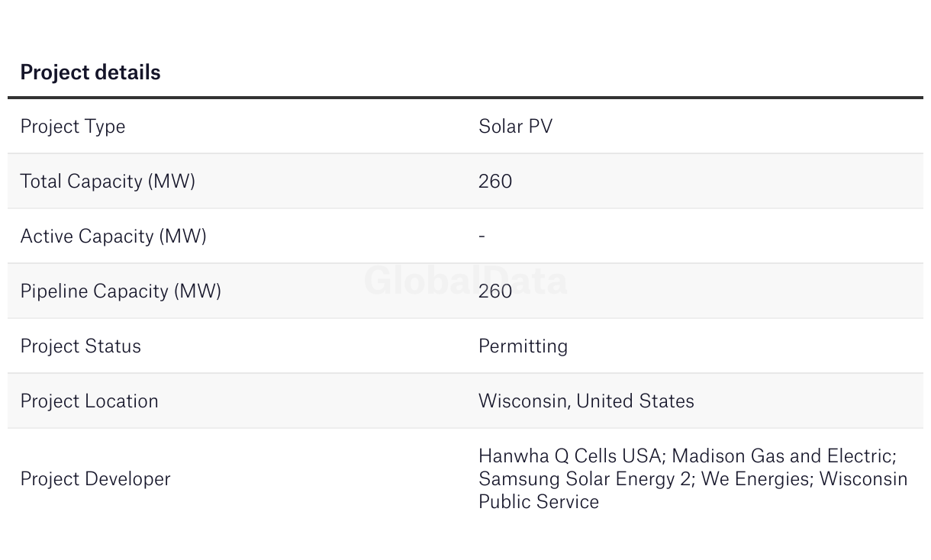Select the Project Type label
Screen dimensions: 931x560
coord(72,127)
